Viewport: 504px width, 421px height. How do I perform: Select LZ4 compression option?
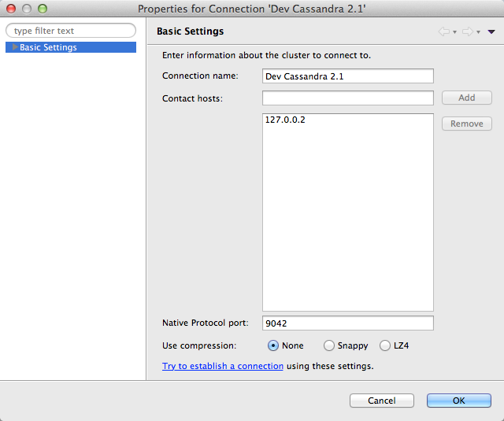tap(385, 345)
